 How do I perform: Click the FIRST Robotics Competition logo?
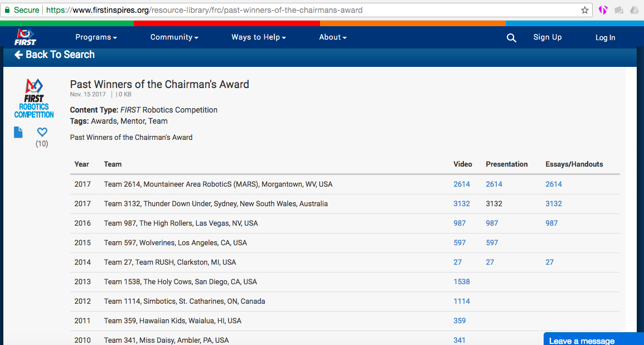tap(34, 99)
